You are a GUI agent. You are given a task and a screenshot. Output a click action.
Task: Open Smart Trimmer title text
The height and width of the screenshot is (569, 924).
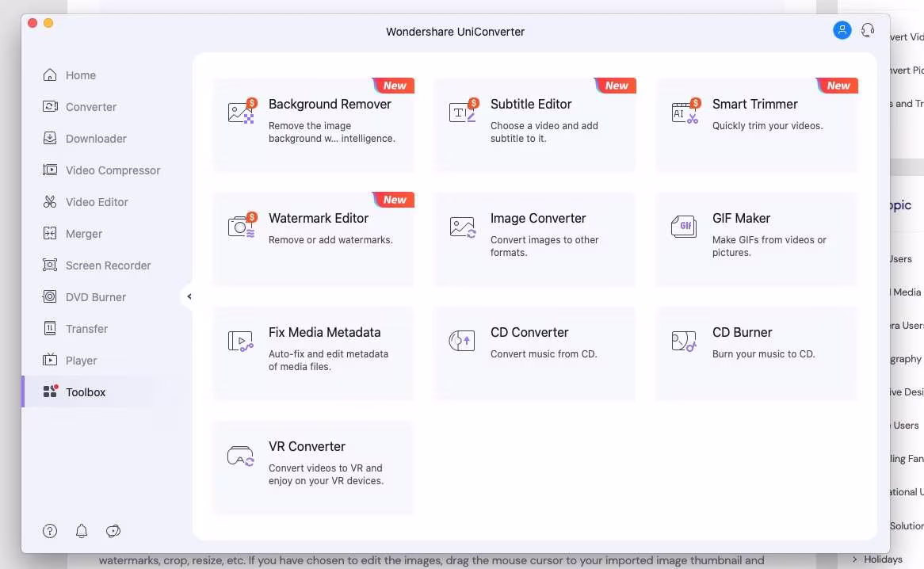click(755, 104)
